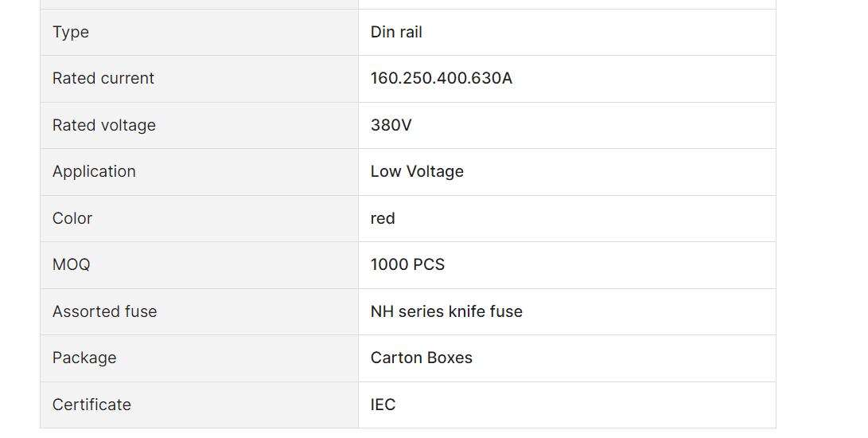Click the Color label cell
868x438 pixels.
point(199,218)
